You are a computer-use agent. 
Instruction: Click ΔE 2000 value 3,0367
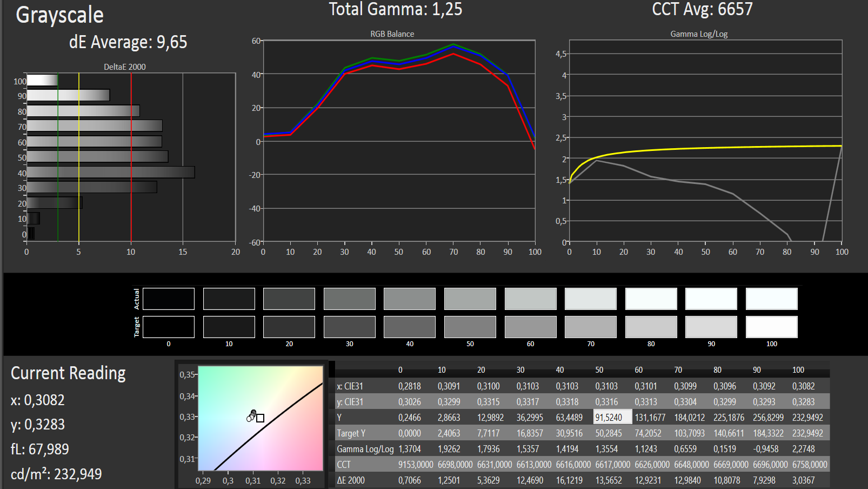803,480
